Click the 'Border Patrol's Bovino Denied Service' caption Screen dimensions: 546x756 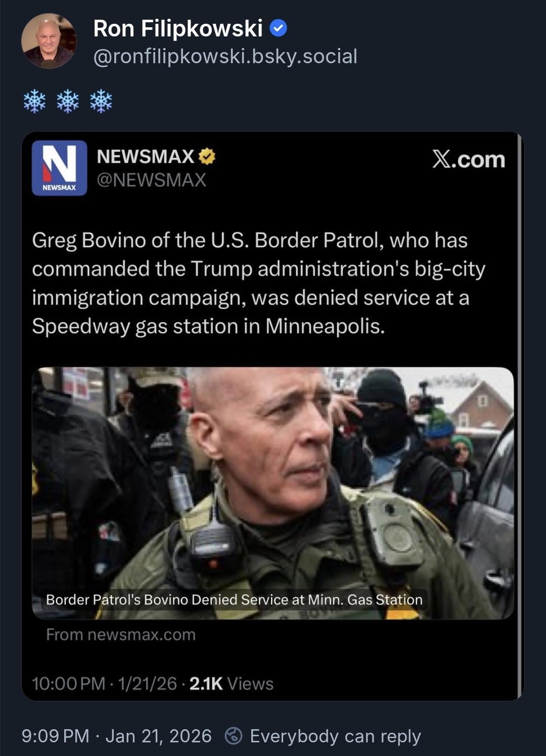click(234, 600)
